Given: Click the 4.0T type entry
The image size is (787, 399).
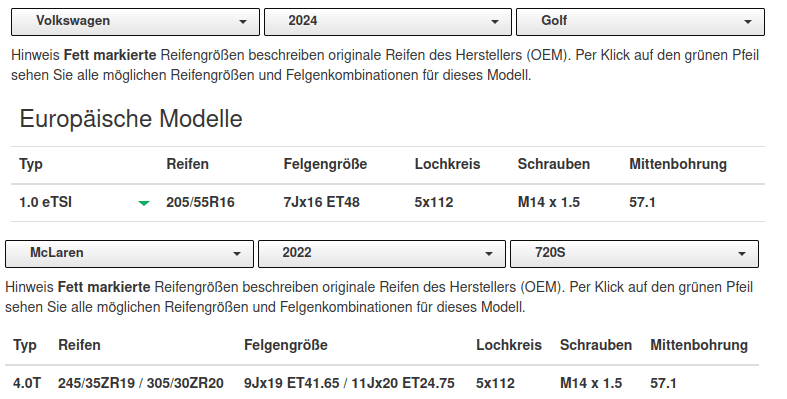Looking at the screenshot, I should click(27, 383).
